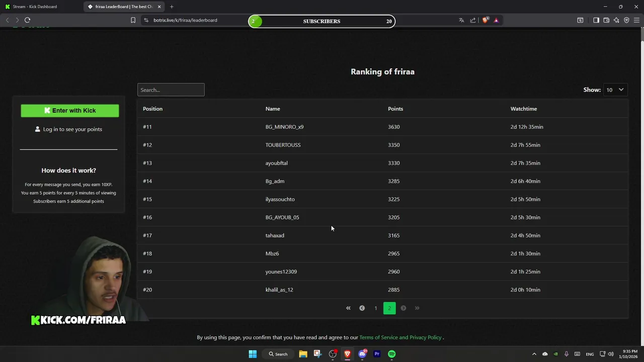Click the share page icon
The image size is (644, 362).
pos(473,20)
